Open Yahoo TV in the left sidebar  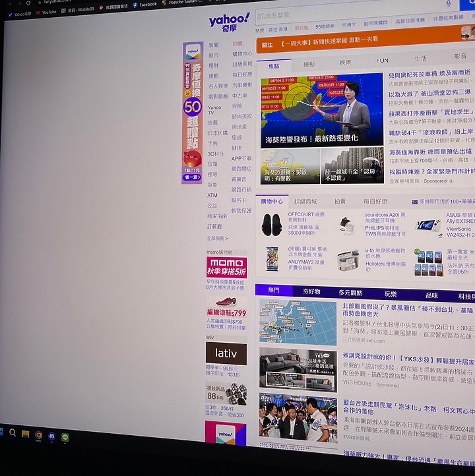coord(214,110)
